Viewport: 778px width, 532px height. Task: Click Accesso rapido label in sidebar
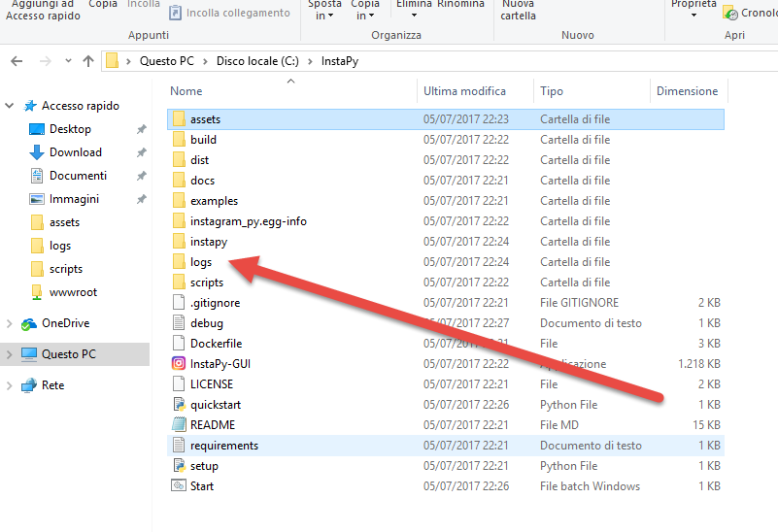click(x=81, y=106)
